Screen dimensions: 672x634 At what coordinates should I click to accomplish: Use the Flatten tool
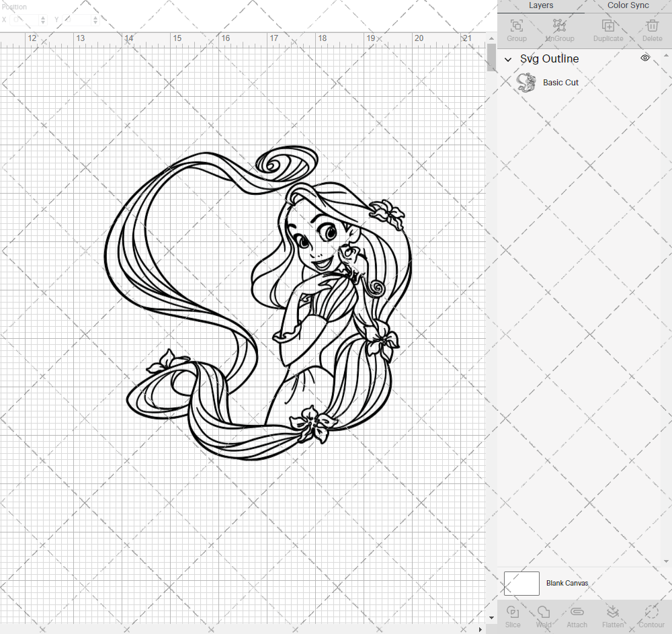point(613,613)
